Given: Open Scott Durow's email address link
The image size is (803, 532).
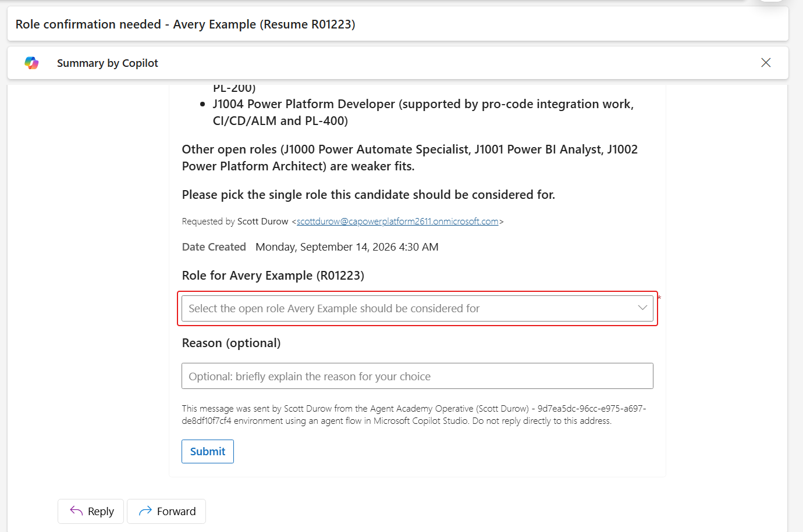Looking at the screenshot, I should [397, 222].
